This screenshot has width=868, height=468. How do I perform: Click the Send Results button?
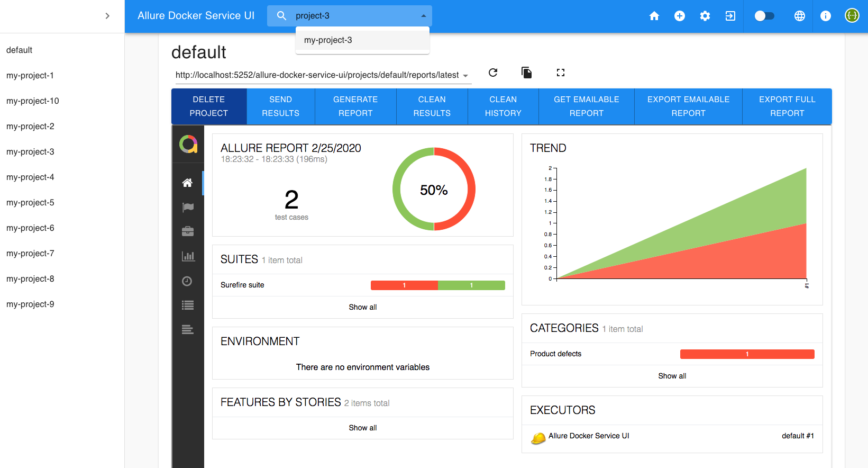(281, 106)
